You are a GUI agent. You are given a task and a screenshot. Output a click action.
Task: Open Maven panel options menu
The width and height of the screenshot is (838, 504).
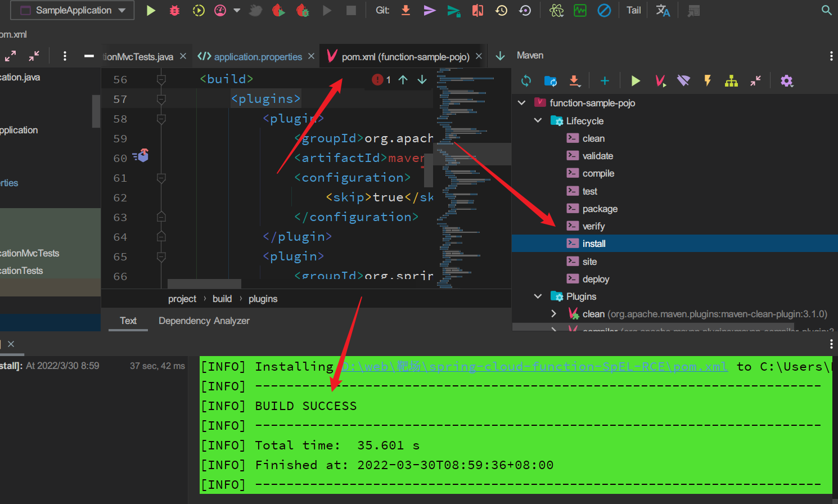[x=831, y=56]
